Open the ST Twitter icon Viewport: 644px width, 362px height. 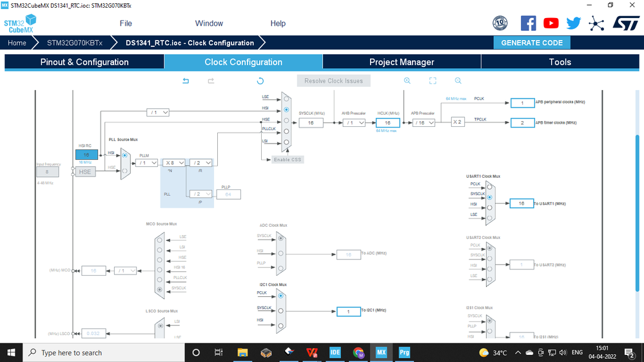(573, 23)
